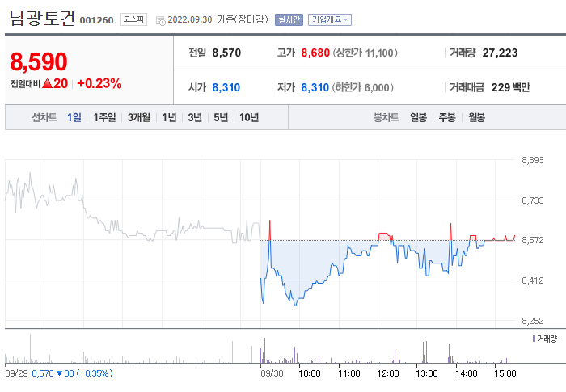Click the date text 2022.09.30 기준(장마감)

click(x=218, y=19)
